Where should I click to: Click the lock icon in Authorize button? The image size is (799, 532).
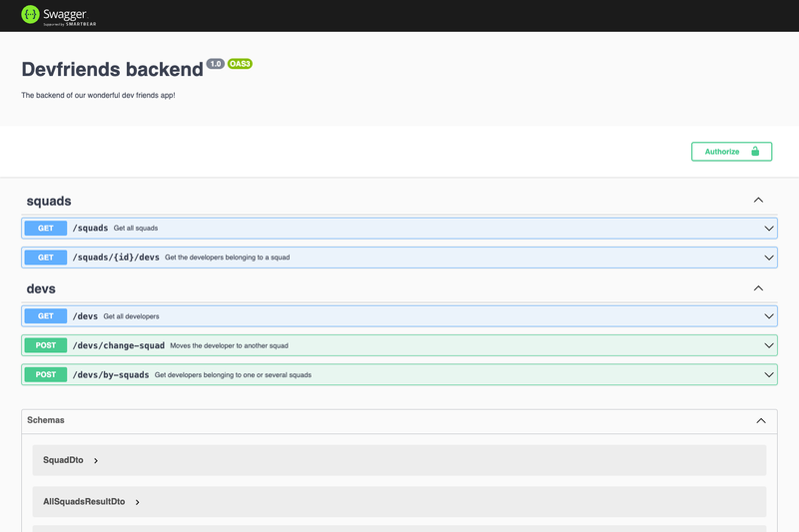coord(755,151)
